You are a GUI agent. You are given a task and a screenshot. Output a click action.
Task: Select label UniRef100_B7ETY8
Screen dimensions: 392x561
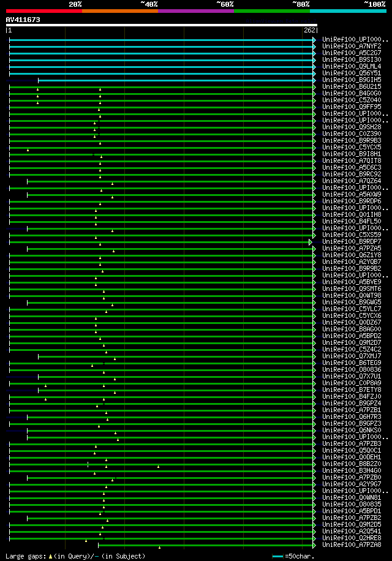point(352,390)
